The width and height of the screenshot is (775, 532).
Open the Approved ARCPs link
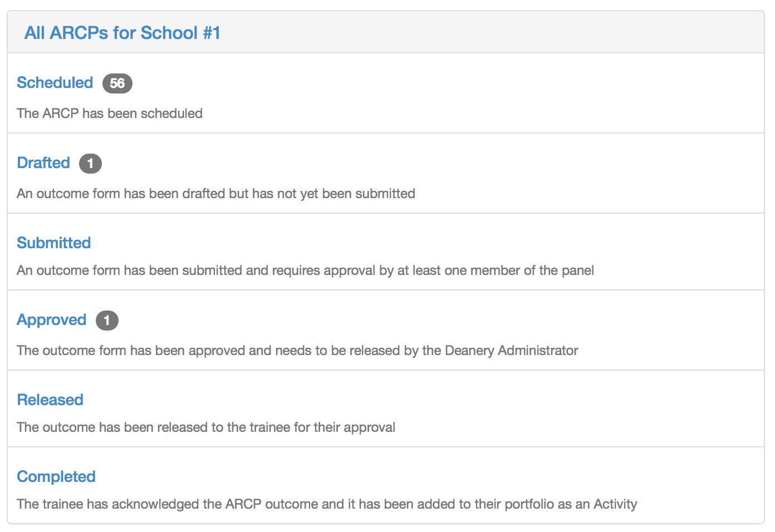(51, 320)
